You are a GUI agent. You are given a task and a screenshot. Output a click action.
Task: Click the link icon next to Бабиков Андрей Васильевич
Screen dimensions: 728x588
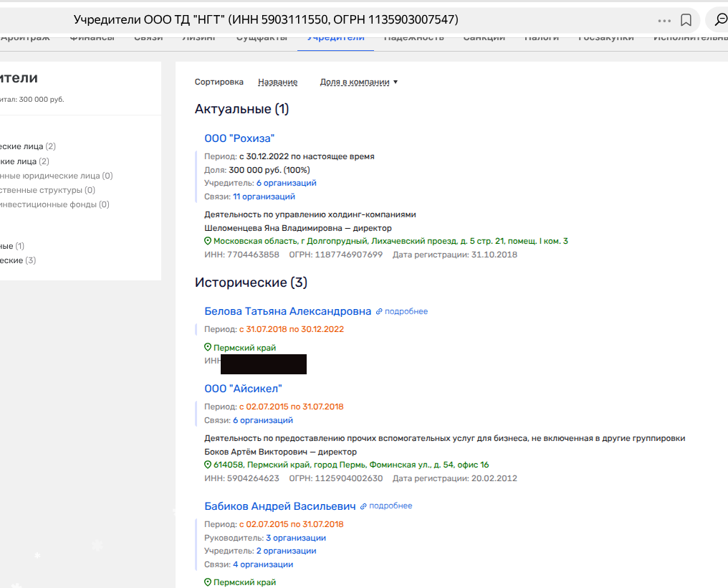[364, 506]
